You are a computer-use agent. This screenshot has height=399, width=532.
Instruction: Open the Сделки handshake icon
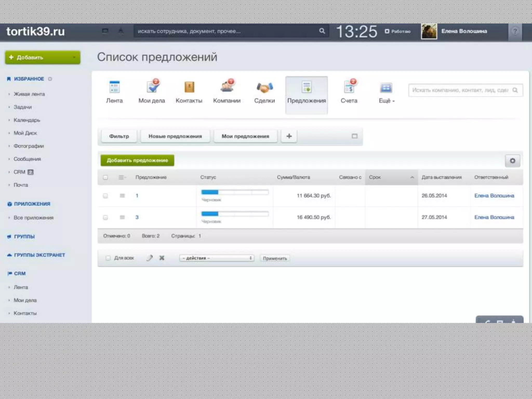click(264, 88)
